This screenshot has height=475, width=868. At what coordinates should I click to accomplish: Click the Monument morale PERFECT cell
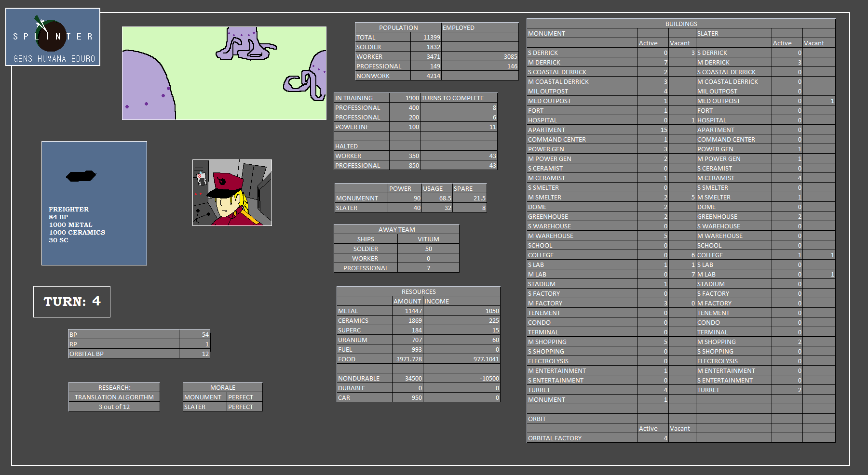(x=244, y=397)
